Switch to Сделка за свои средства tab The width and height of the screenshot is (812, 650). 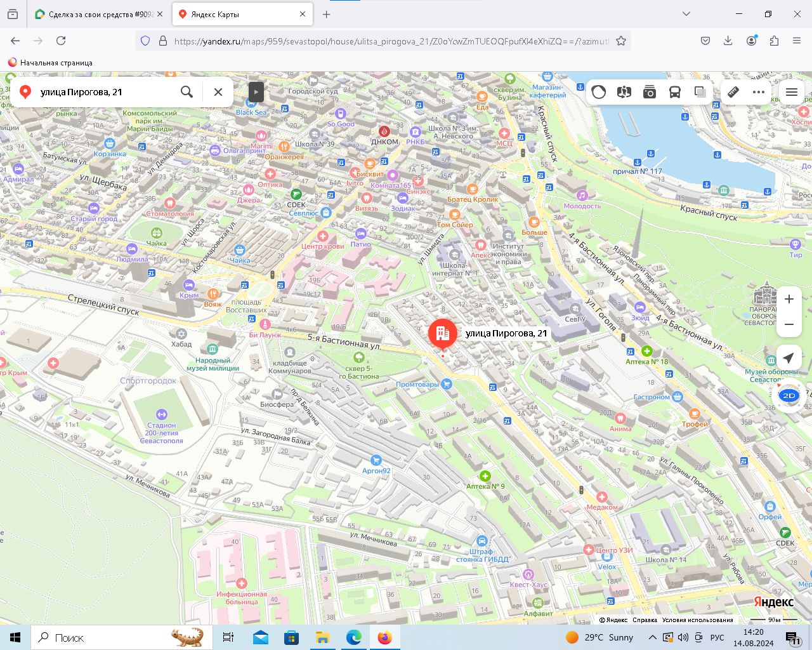click(98, 14)
